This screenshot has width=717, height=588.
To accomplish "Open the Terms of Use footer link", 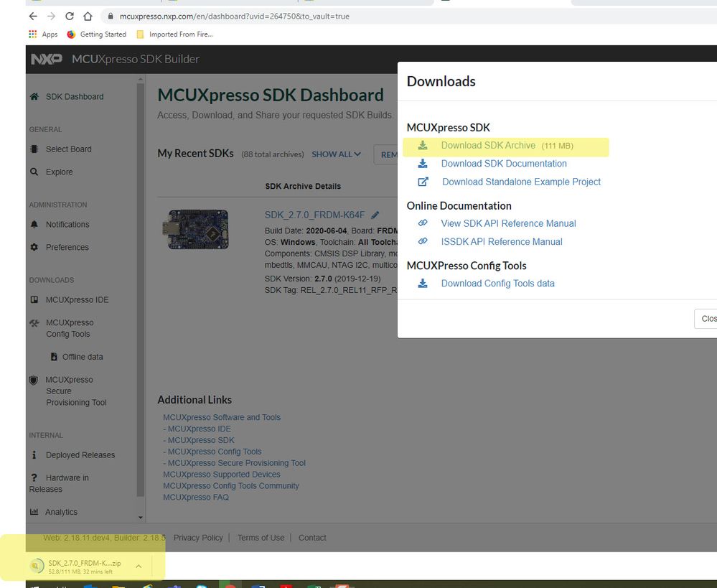I will (x=261, y=538).
